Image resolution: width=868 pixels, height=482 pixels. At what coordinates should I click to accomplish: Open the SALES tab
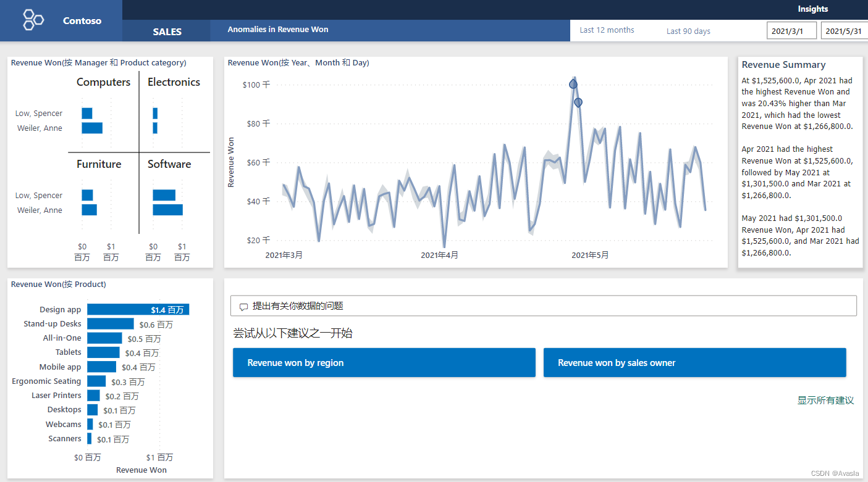167,31
